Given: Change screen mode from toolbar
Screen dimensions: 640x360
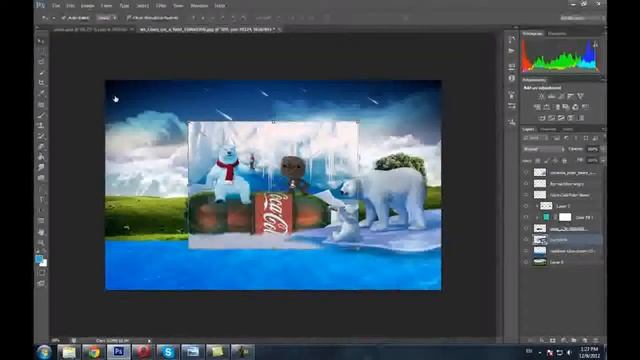Looking at the screenshot, I should [41, 283].
